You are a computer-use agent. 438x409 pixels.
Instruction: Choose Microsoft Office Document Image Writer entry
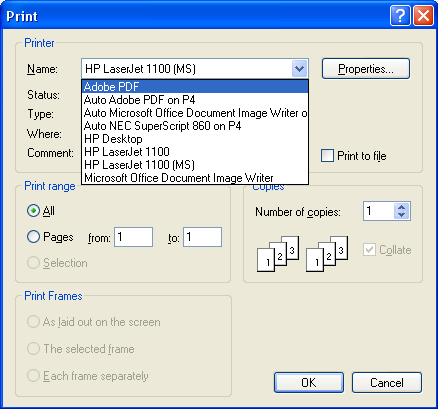tap(195, 178)
